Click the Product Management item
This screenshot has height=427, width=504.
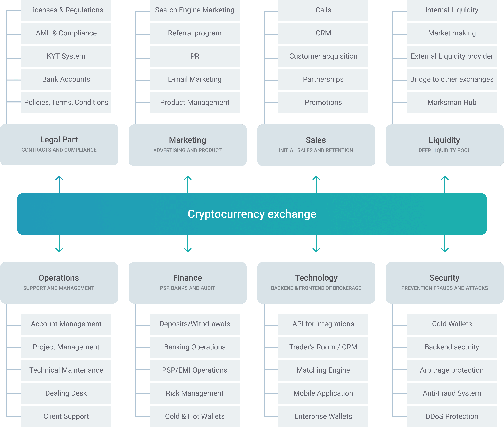click(x=195, y=103)
